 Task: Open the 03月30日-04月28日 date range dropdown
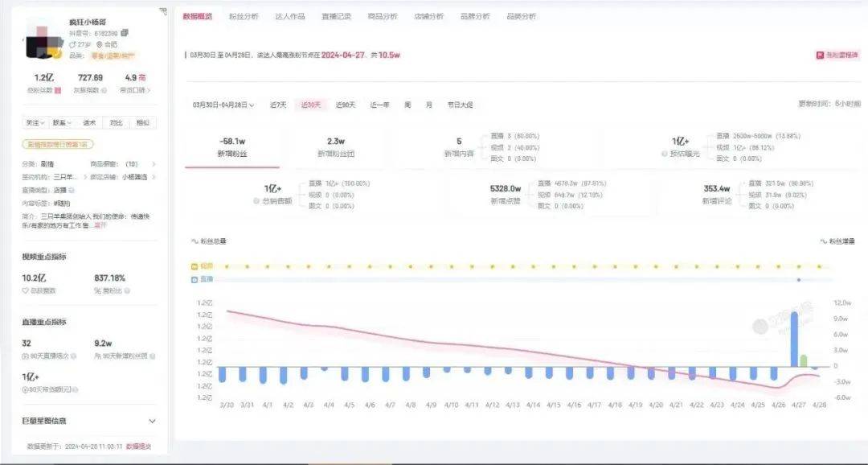[223, 105]
